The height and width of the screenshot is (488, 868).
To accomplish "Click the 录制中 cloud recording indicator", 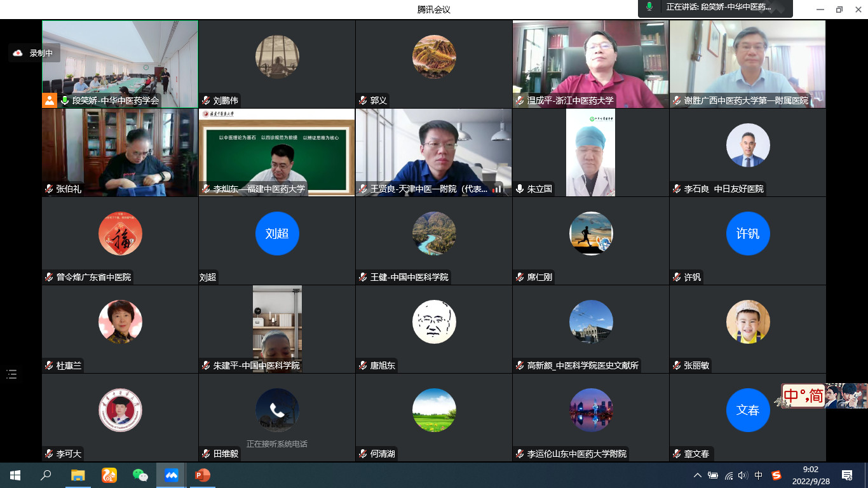I will (34, 53).
